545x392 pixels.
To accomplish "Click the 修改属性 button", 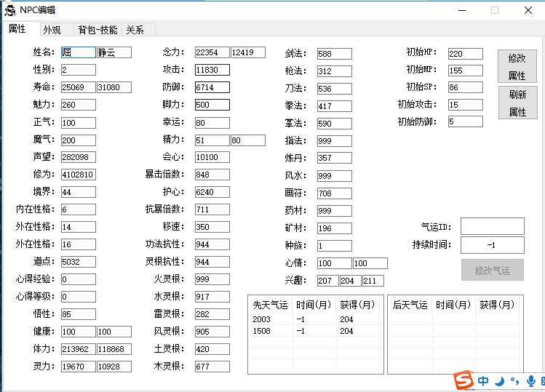I will 517,66.
